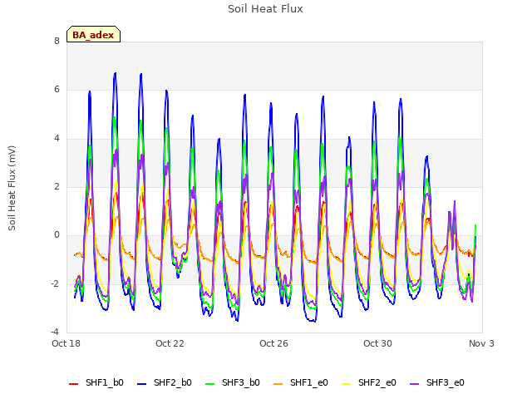The height and width of the screenshot is (399, 532).
Task: Click the y-axis value 8
Action: point(57,42)
